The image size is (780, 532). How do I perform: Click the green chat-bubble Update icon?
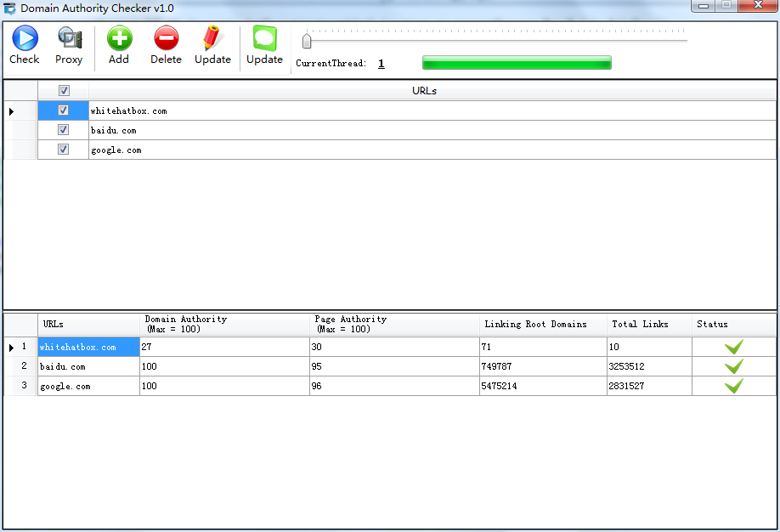click(x=264, y=39)
